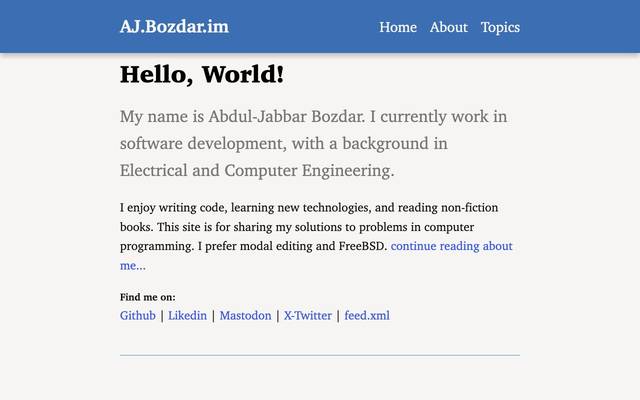Viewport: 640px width, 400px height.
Task: Click the 'I enjoy writing code' paragraph
Action: pyautogui.click(x=316, y=236)
